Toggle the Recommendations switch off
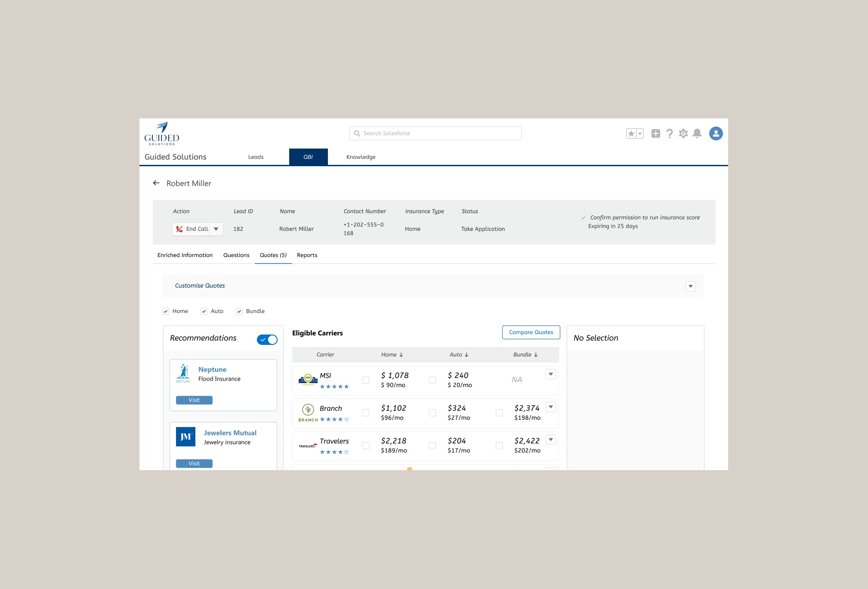The width and height of the screenshot is (868, 589). point(267,340)
